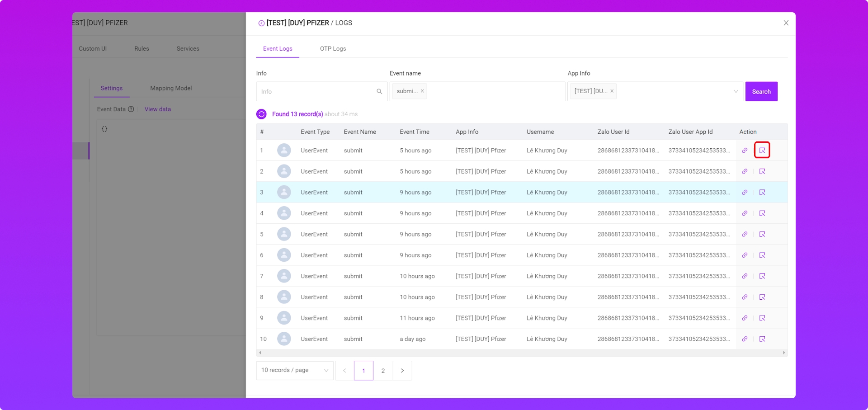Click the link icon in row 1
Viewport: 868px width, 410px height.
click(x=745, y=151)
